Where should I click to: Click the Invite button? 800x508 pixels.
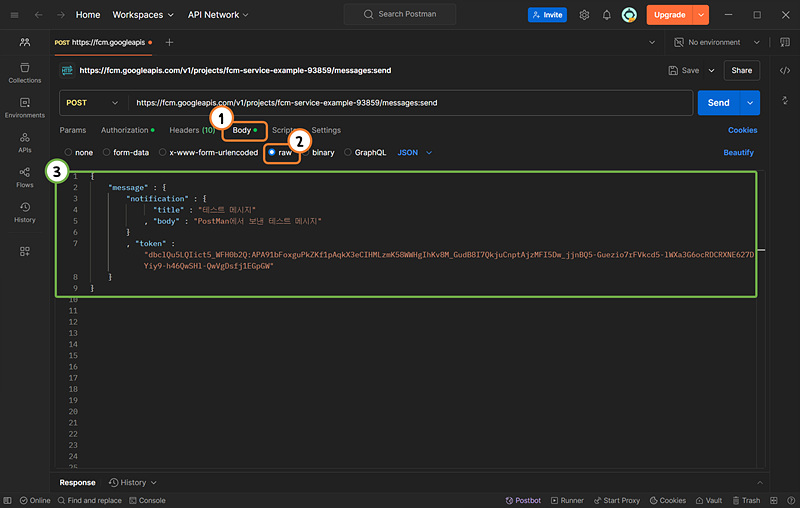(547, 15)
